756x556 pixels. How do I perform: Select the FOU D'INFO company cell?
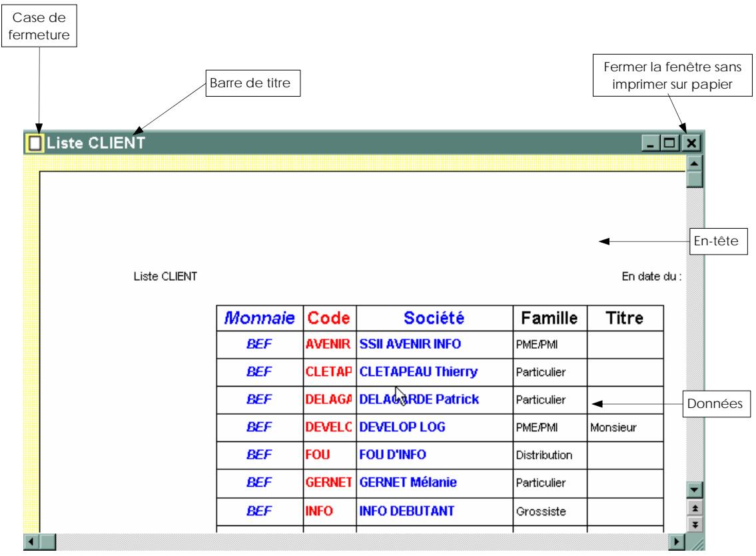pyautogui.click(x=434, y=455)
